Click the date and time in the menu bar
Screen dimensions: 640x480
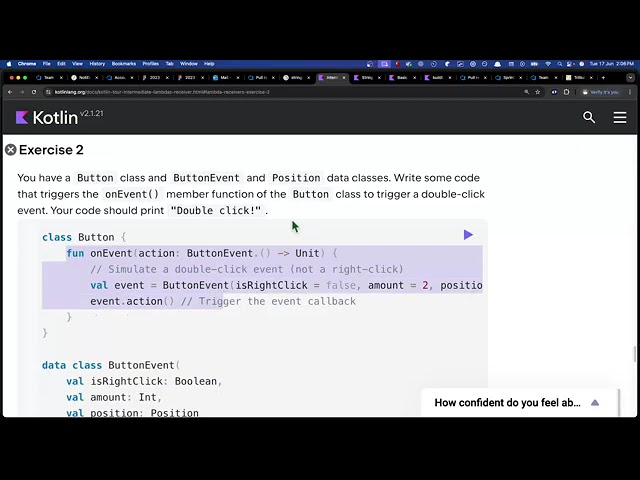click(x=611, y=64)
